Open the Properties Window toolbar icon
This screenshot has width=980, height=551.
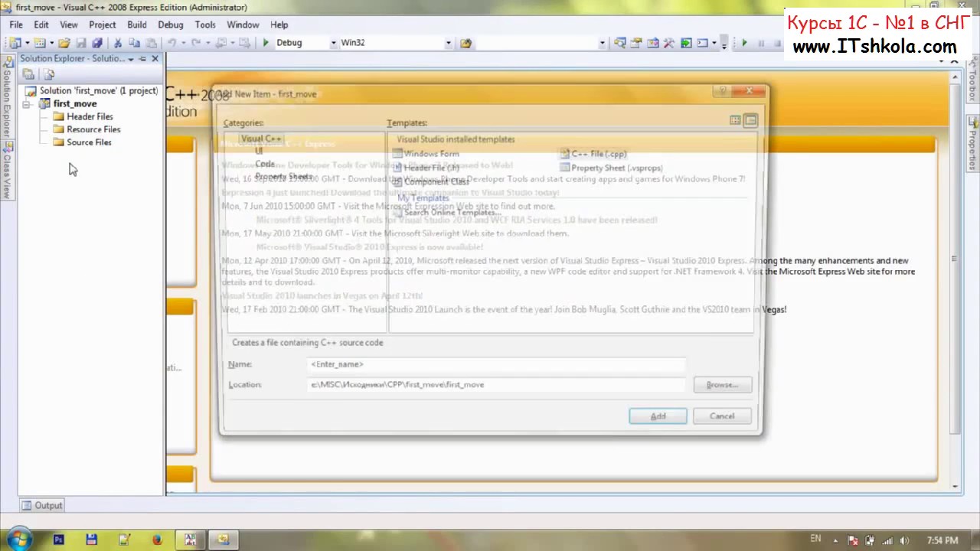point(636,43)
